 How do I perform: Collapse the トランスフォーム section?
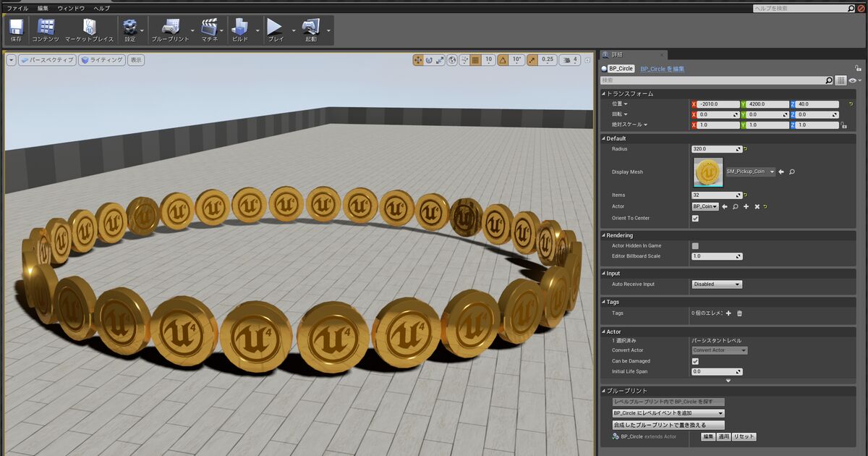click(x=604, y=93)
